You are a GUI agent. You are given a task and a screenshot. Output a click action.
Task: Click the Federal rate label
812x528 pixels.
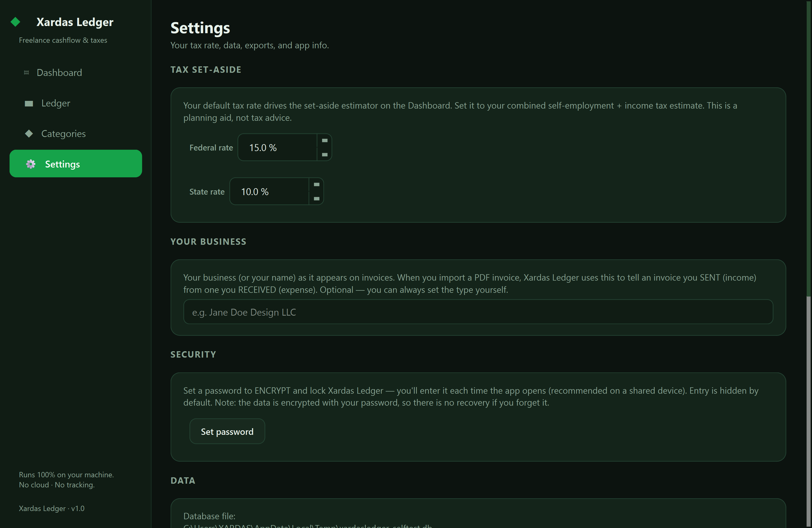click(211, 148)
